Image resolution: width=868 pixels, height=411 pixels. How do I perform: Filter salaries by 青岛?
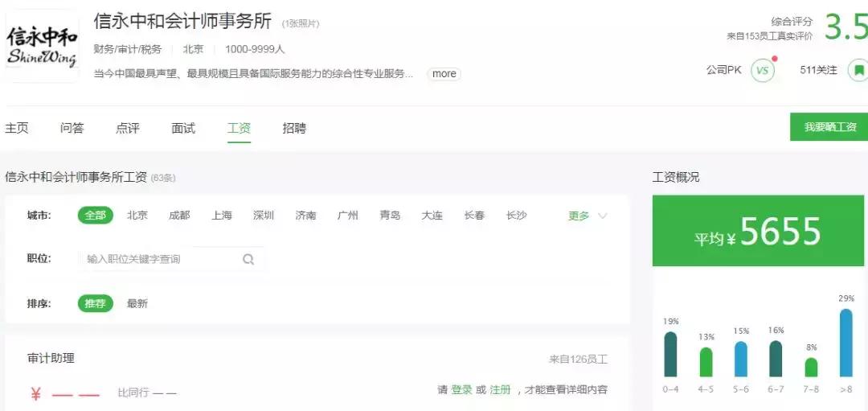(390, 216)
